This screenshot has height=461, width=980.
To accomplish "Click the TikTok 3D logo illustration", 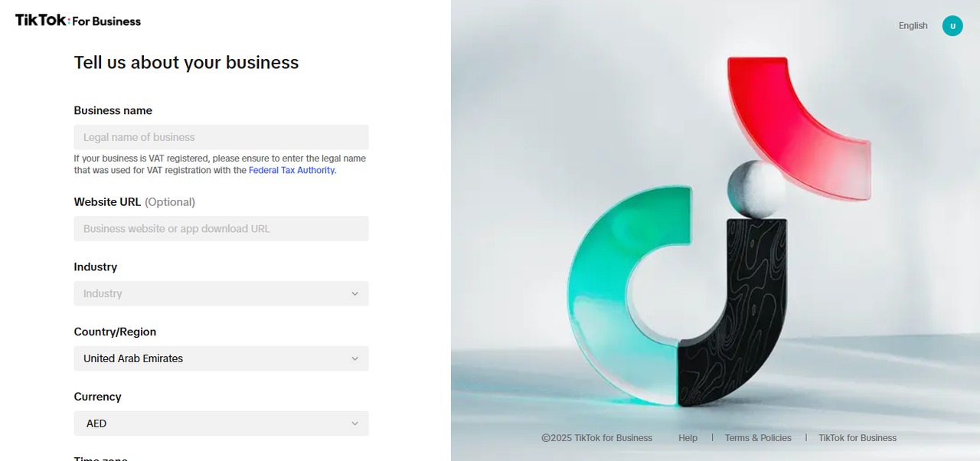I will coord(718,231).
